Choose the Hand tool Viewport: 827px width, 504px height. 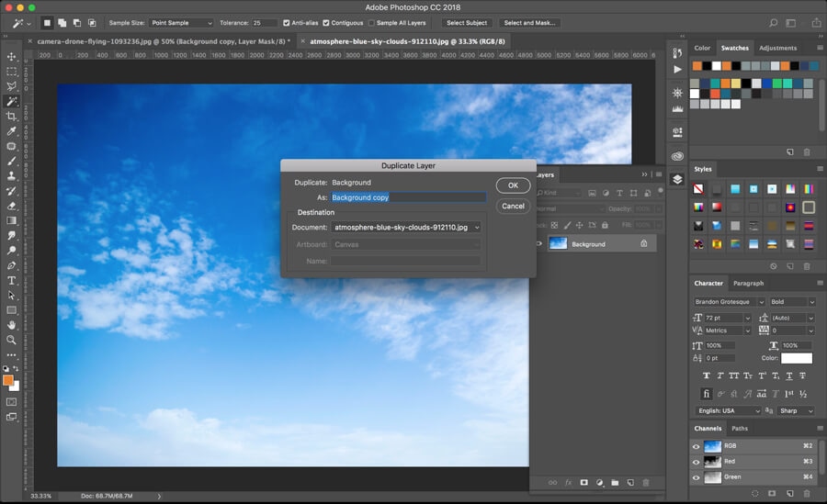[12, 325]
